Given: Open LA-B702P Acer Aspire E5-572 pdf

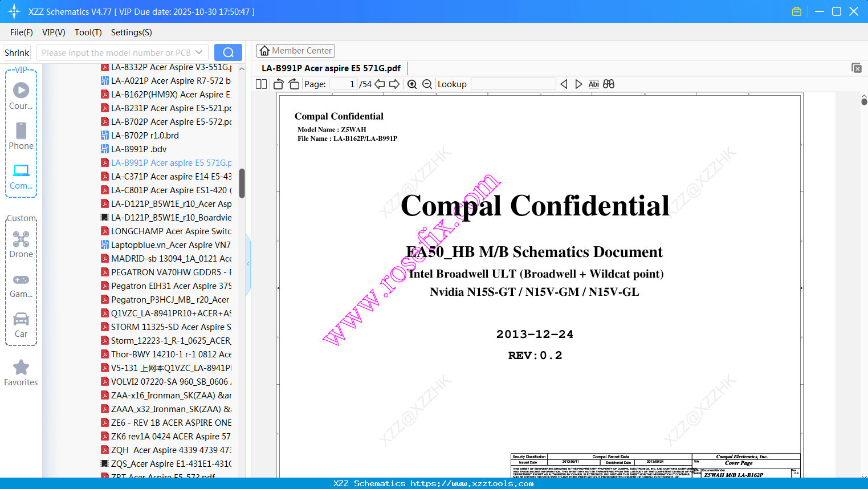Looking at the screenshot, I should tap(166, 122).
